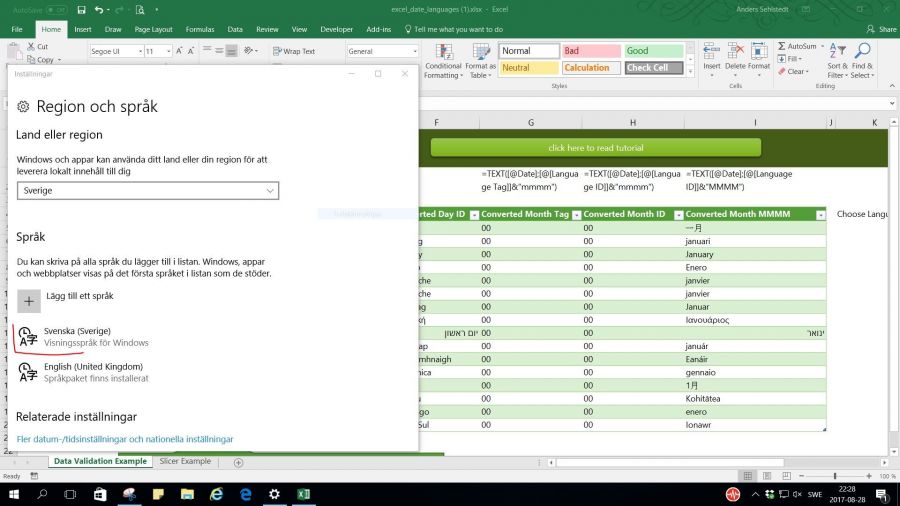
Task: Switch to the Data ribbon tab
Action: tap(235, 29)
